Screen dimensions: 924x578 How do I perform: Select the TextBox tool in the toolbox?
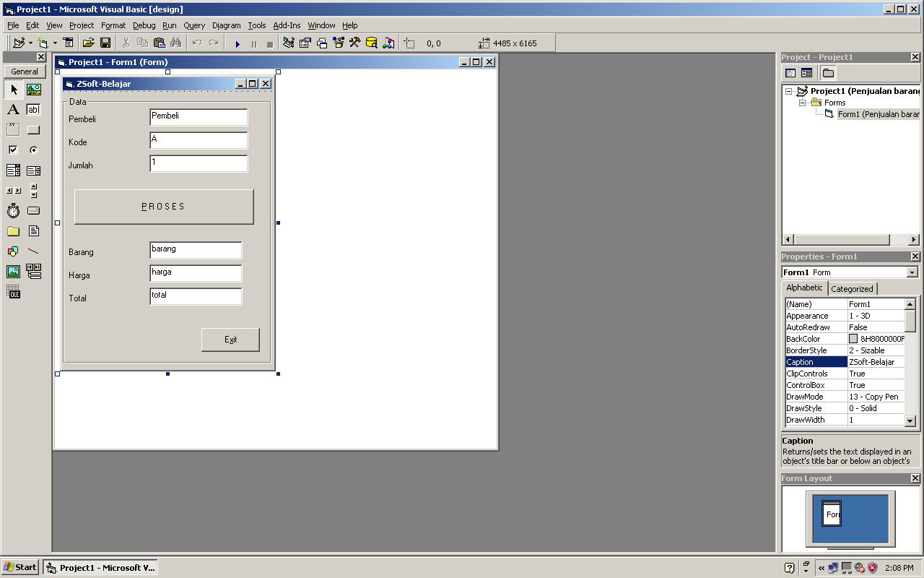click(33, 109)
